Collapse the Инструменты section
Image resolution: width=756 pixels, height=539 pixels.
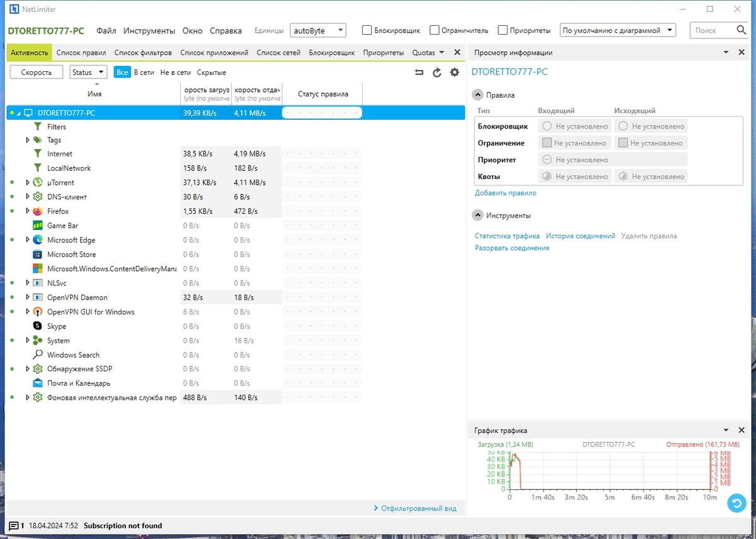click(478, 216)
